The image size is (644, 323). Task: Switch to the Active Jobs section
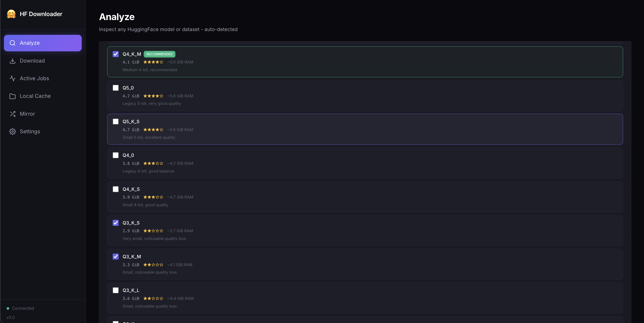pyautogui.click(x=34, y=78)
